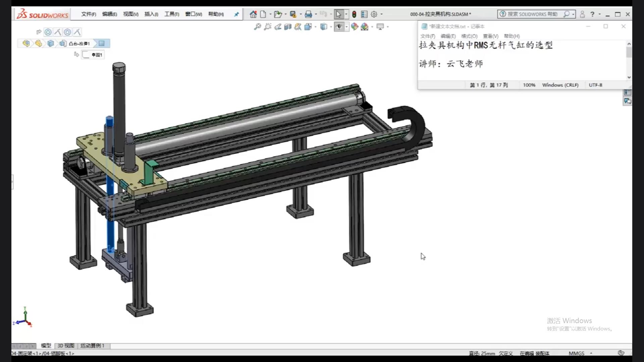The width and height of the screenshot is (644, 362).
Task: Expand the Options gear dropdown arrow
Action: pos(381,14)
